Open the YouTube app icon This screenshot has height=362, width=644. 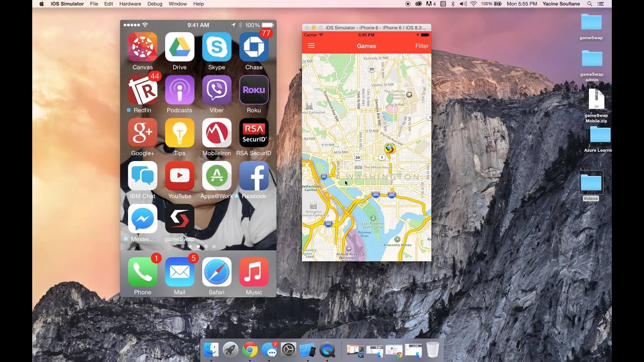click(x=179, y=176)
